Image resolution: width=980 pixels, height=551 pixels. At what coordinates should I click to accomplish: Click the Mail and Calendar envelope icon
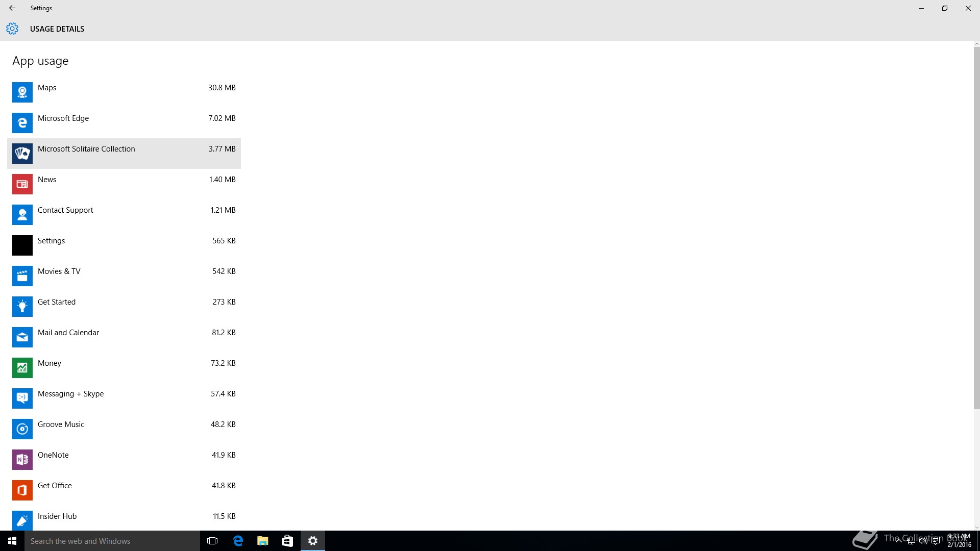22,337
